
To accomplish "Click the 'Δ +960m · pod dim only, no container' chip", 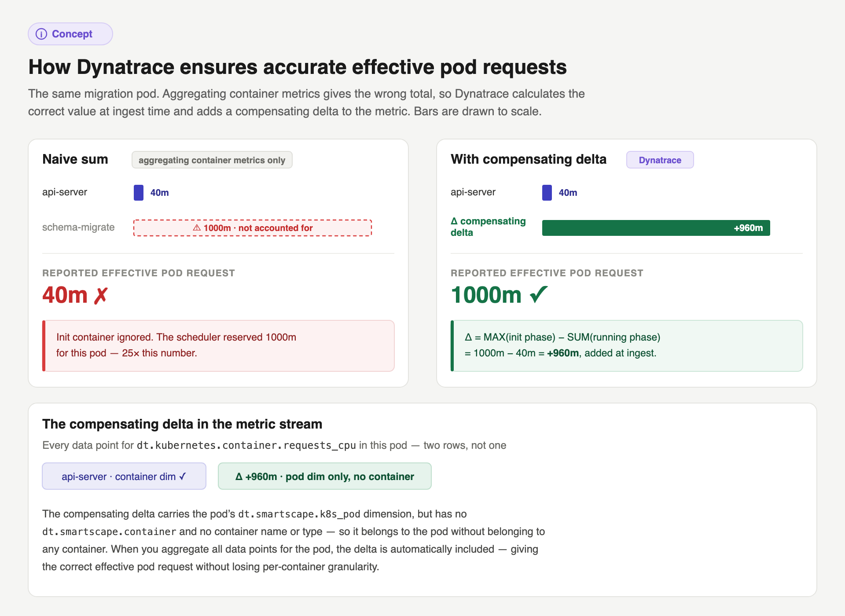I will 325,476.
